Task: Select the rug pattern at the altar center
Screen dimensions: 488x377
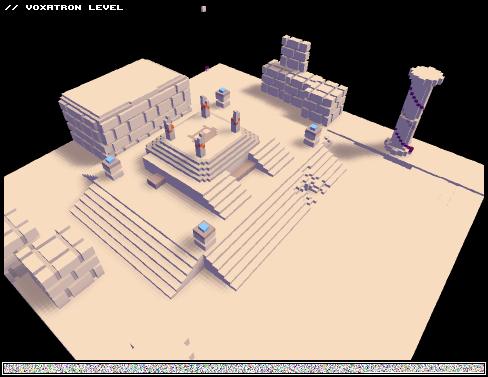Action: tap(203, 133)
